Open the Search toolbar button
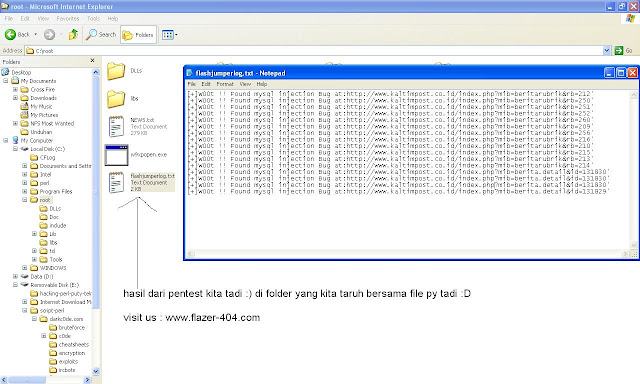Viewport: 640px width, 384px height. pos(101,35)
